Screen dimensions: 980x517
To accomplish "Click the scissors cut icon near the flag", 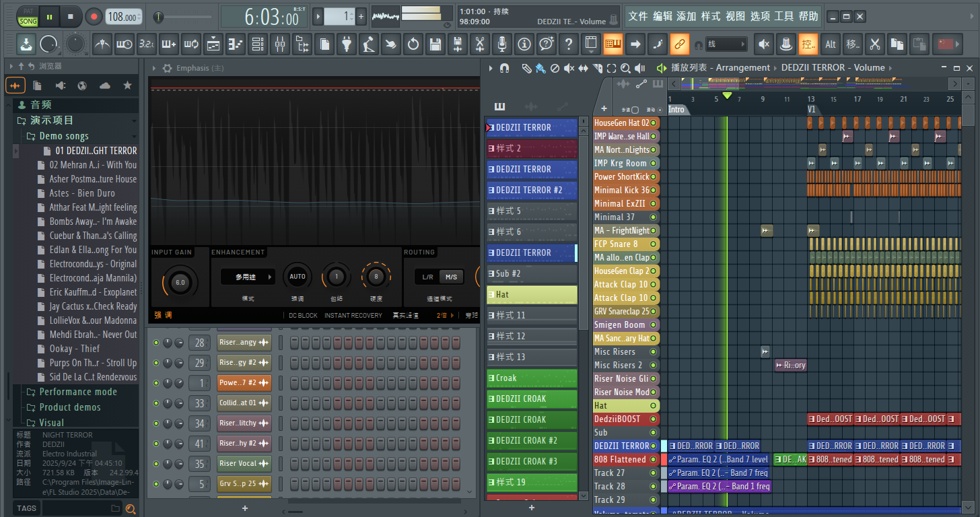I will [874, 44].
